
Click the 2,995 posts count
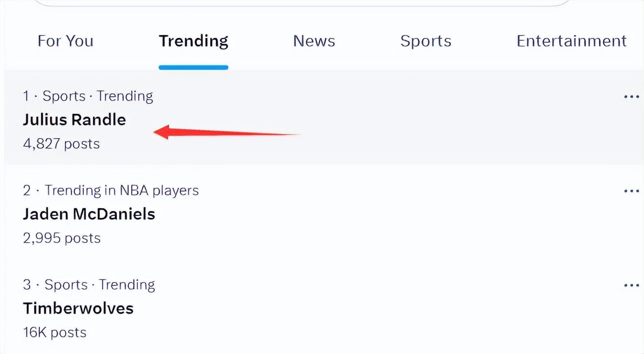tap(62, 238)
